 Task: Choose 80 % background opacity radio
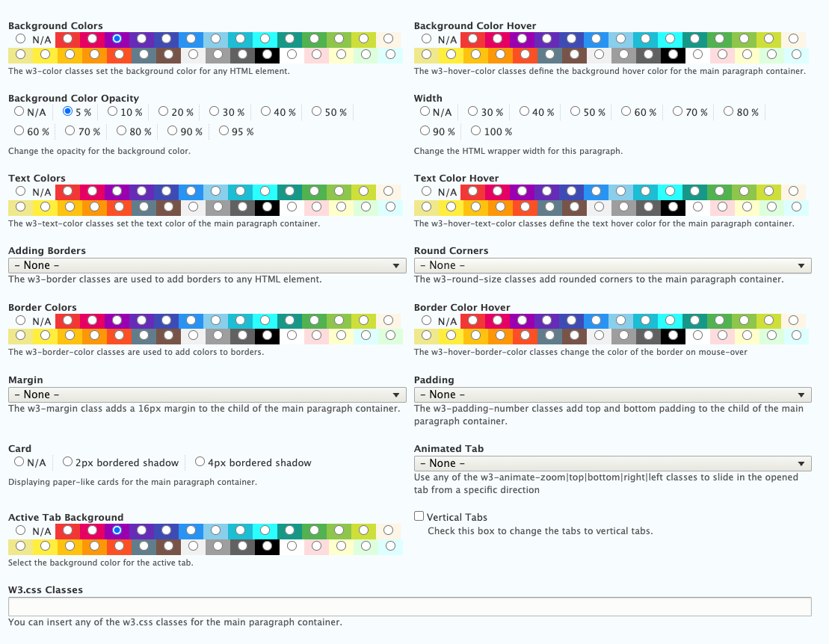121,131
